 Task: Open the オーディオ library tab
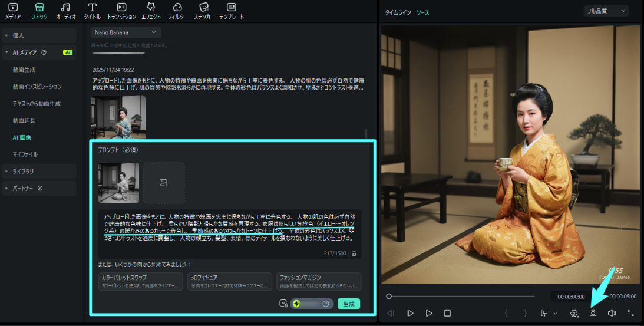66,11
